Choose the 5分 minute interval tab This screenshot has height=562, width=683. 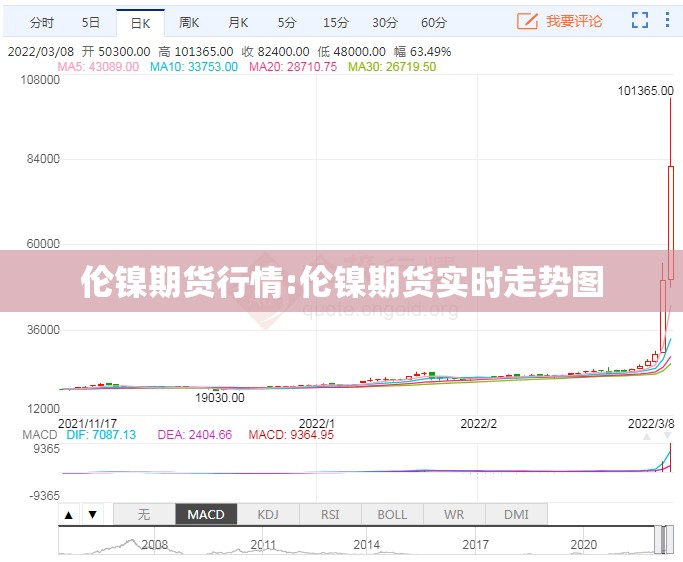[287, 22]
